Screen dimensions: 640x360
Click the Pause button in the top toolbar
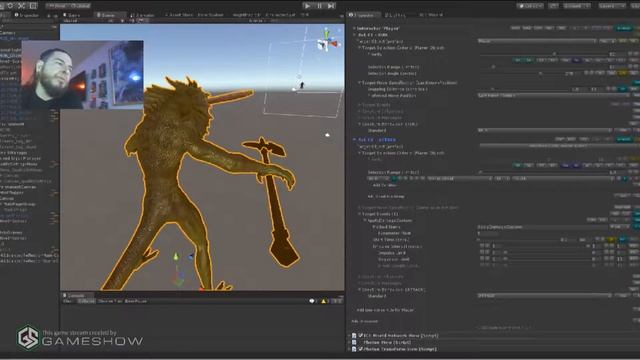point(320,6)
